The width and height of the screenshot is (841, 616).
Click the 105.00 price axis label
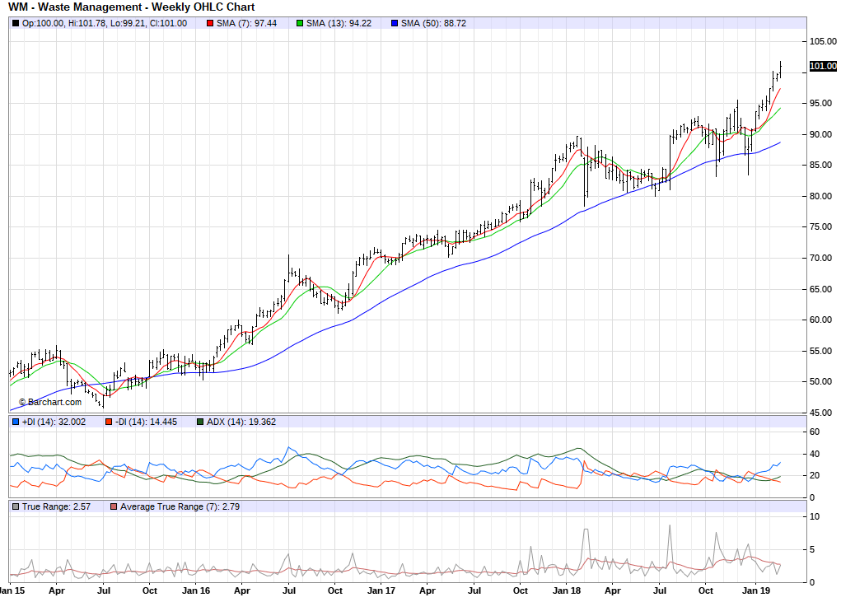[x=822, y=41]
